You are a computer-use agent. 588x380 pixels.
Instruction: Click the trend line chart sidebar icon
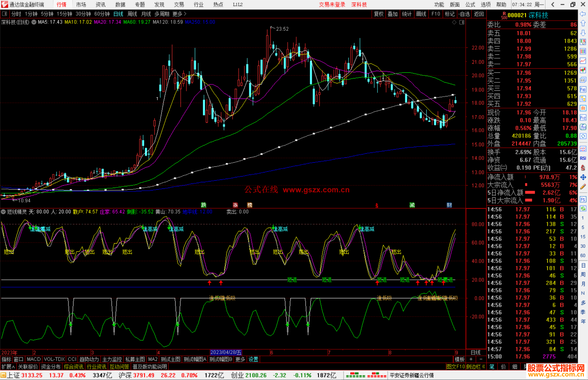pos(583,61)
